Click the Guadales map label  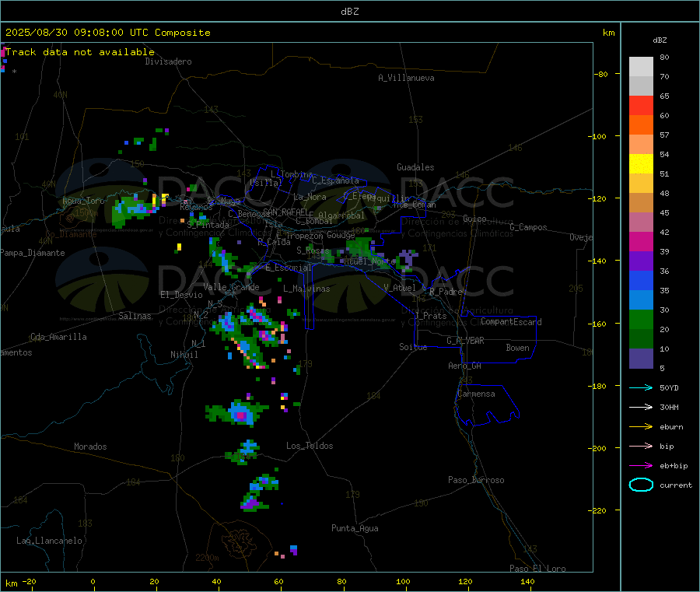[415, 167]
